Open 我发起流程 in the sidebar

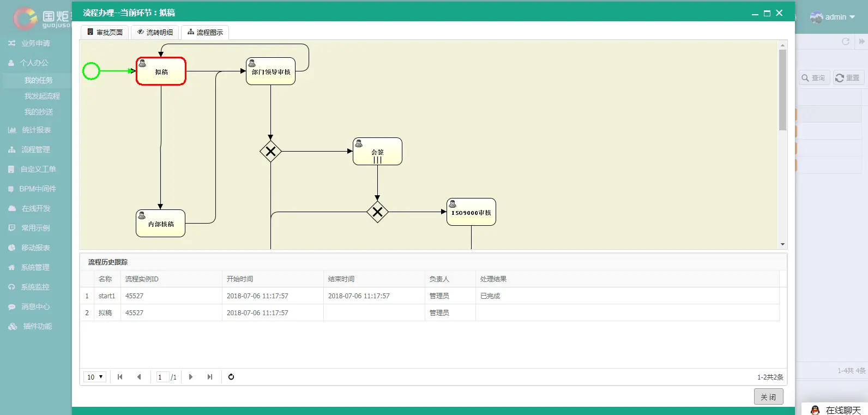click(x=42, y=96)
